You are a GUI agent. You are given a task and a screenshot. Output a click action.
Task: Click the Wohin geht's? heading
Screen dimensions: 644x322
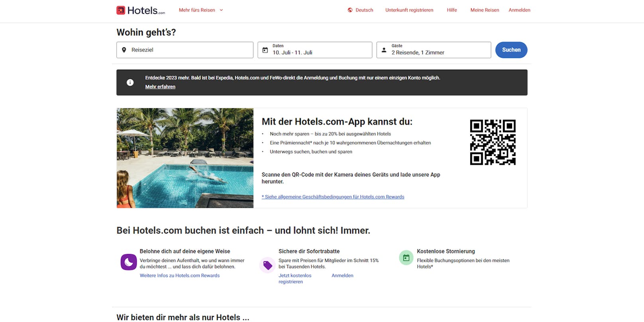146,32
